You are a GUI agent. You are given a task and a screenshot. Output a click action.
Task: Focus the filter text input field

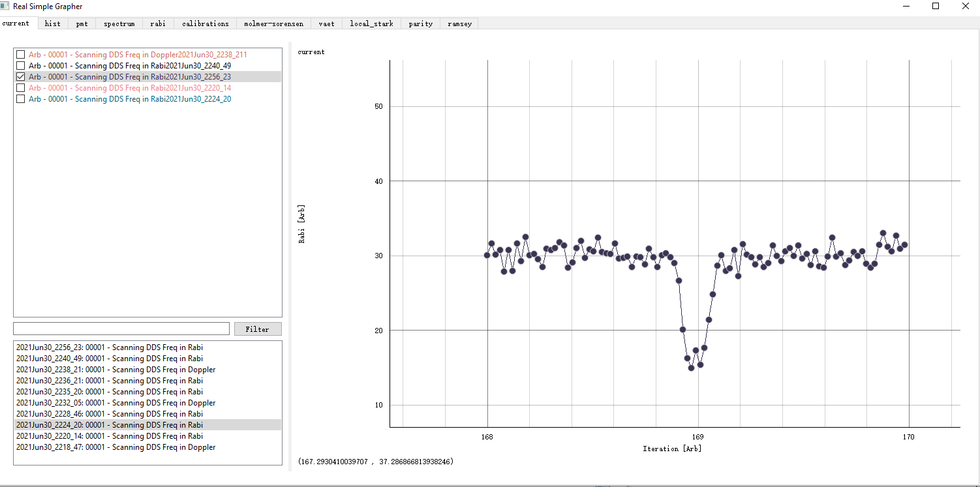121,329
